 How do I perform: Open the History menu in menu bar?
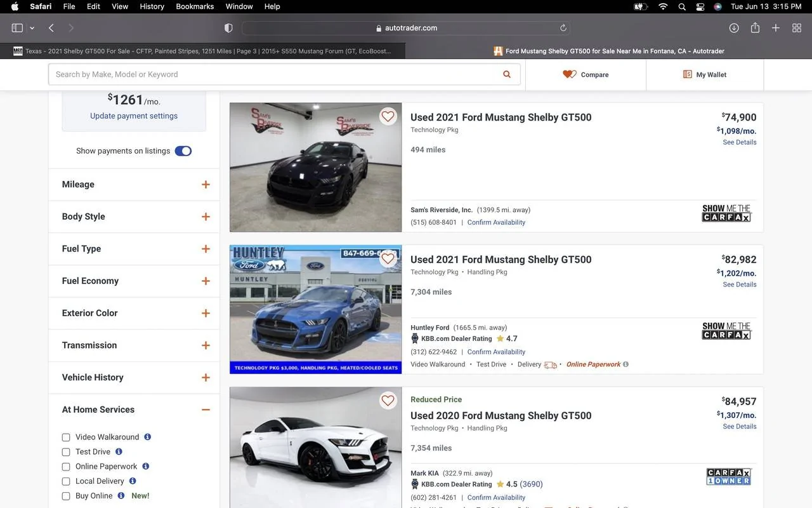pyautogui.click(x=152, y=6)
